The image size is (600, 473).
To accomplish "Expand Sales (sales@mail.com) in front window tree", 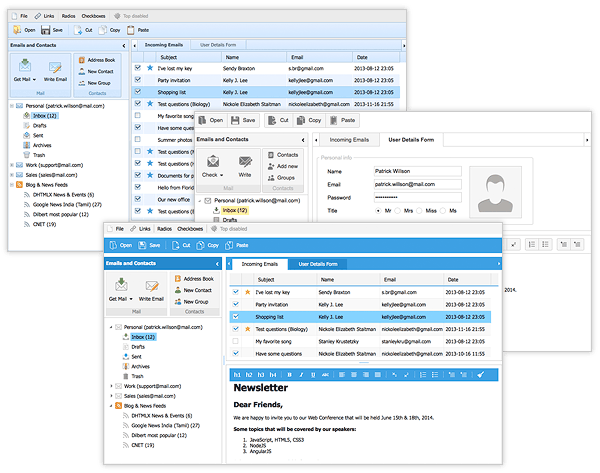I will coord(111,396).
